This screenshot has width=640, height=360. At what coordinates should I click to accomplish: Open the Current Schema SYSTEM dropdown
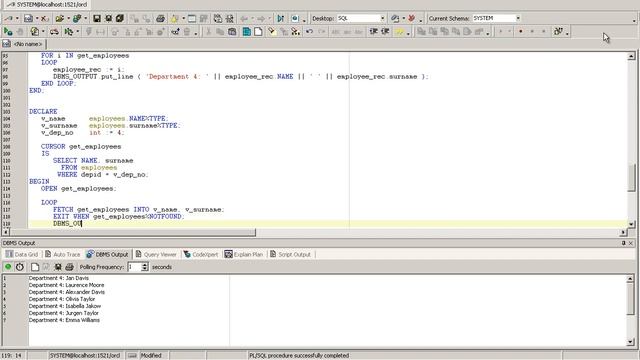[x=518, y=18]
